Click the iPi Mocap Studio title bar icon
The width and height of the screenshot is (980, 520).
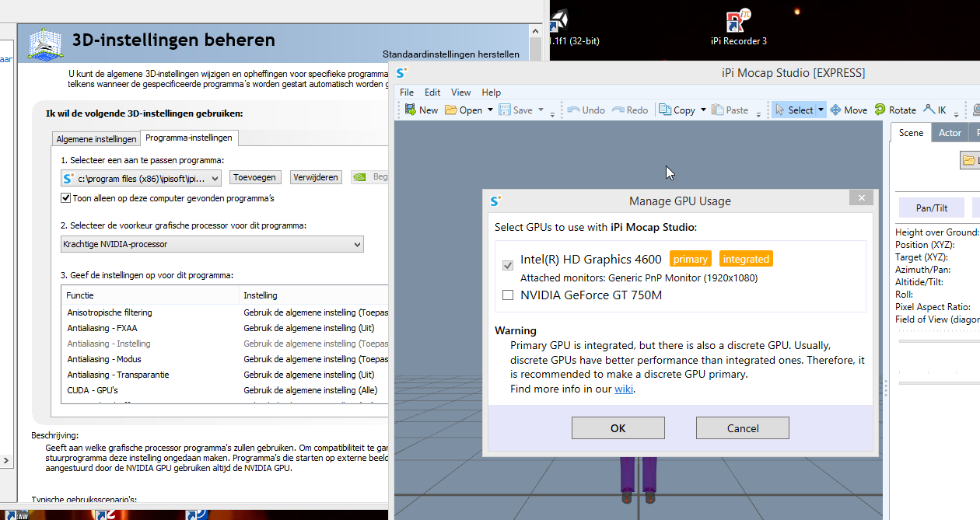[x=401, y=73]
